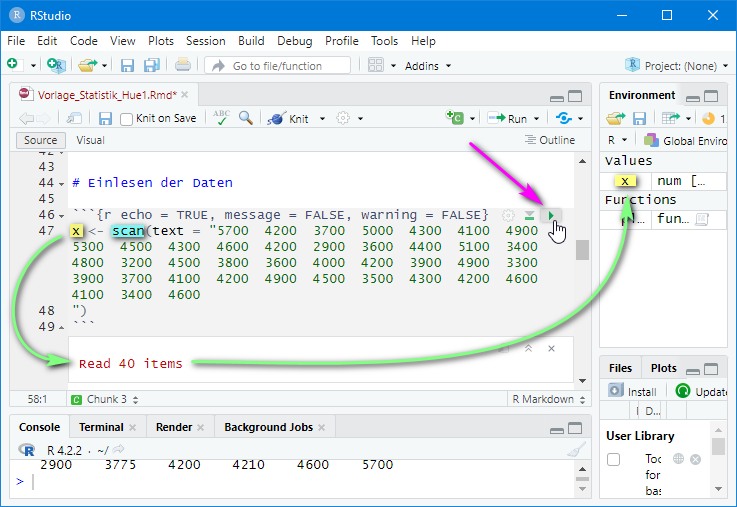Save workspace in Environment pane
Viewport: 737px width, 507px height.
(639, 118)
